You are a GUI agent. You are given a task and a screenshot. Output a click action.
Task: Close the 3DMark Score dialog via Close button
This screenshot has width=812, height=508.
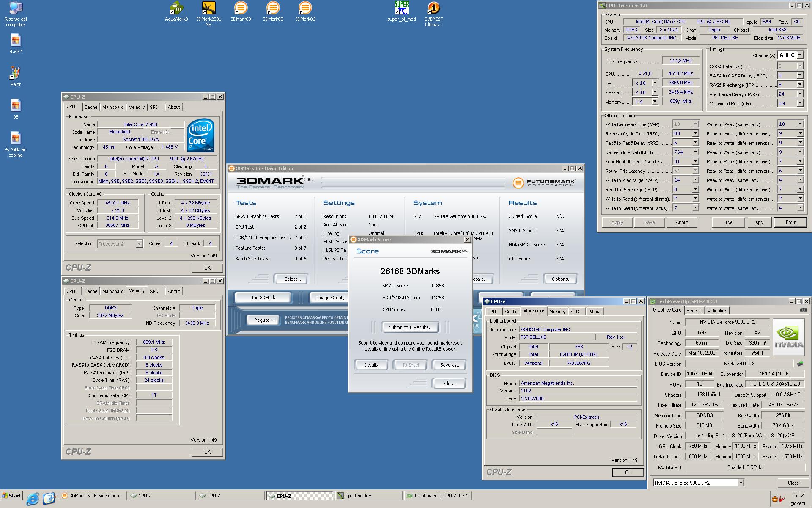(x=449, y=384)
